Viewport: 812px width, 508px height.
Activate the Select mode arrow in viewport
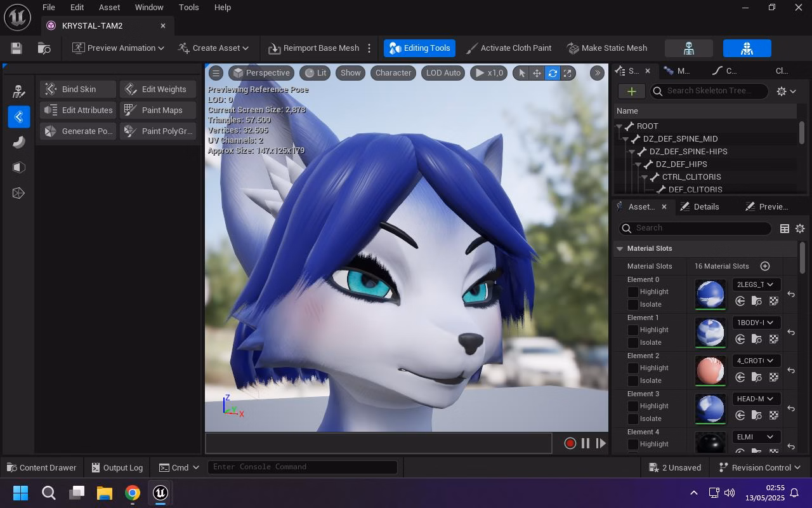coord(521,73)
